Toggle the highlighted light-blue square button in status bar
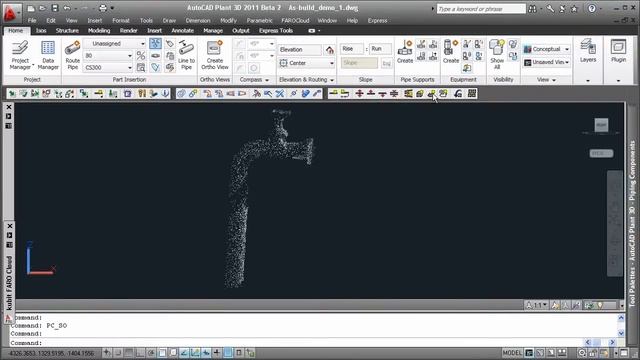The image size is (640, 360). click(x=228, y=352)
